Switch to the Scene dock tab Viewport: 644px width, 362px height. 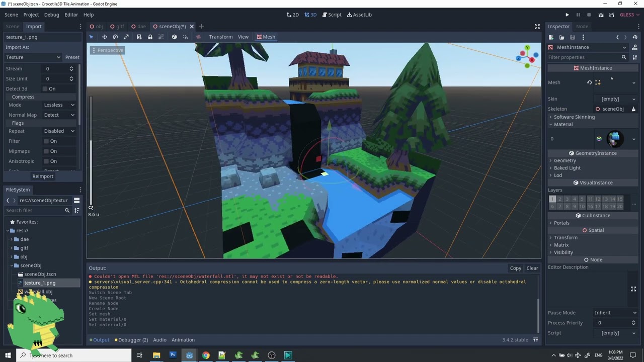13,26
